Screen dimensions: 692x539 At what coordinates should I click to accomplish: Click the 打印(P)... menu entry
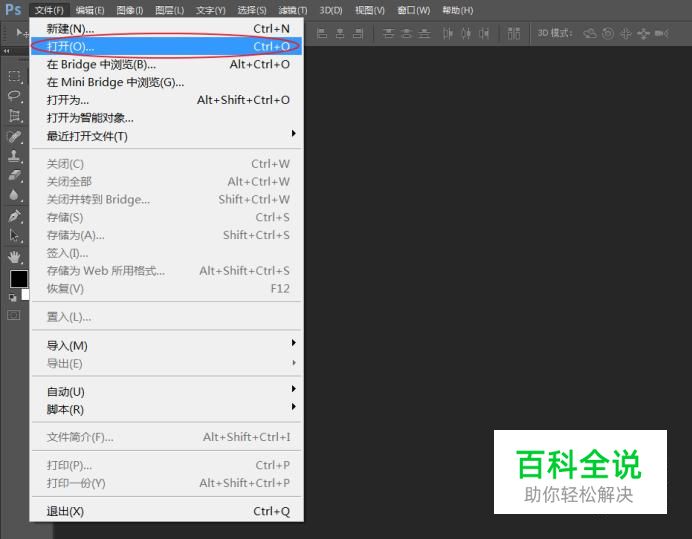166,465
